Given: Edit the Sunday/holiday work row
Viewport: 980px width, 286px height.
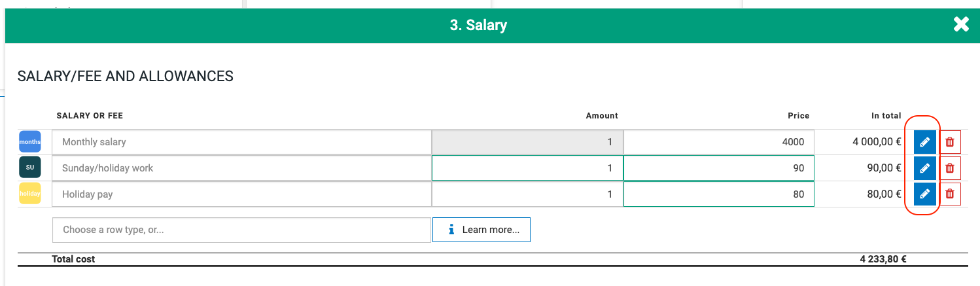Looking at the screenshot, I should (x=924, y=168).
